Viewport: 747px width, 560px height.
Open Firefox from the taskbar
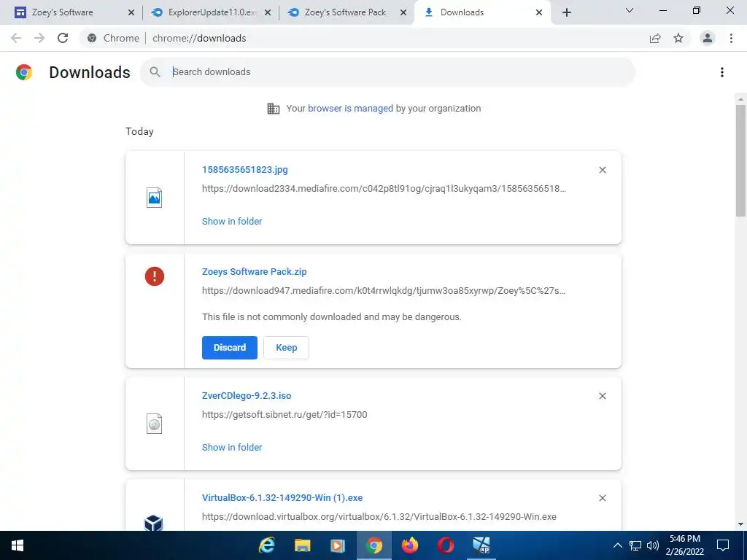pos(410,545)
